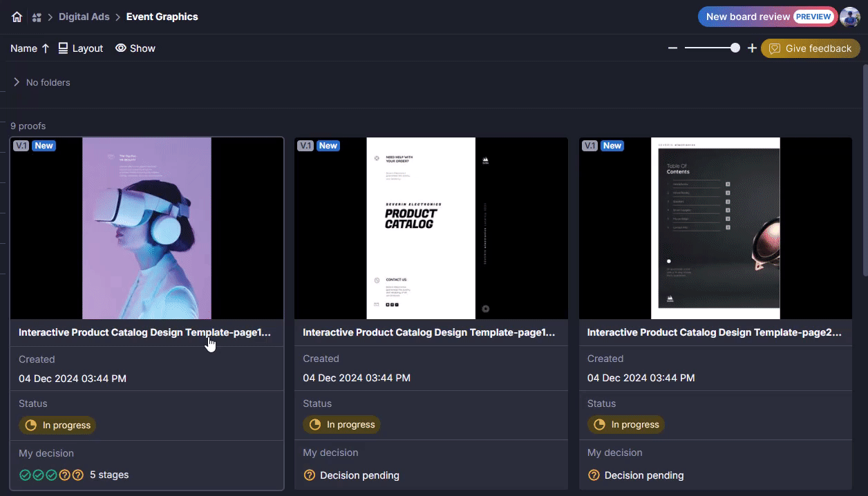Toggle the Show visibility options
Screen dimensions: 868x496
pos(135,48)
